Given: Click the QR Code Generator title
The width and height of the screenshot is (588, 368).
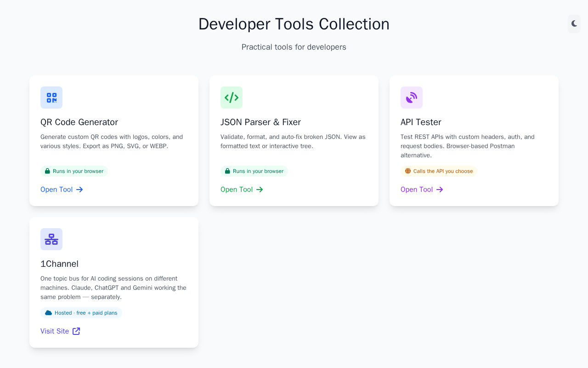Looking at the screenshot, I should coord(79,122).
